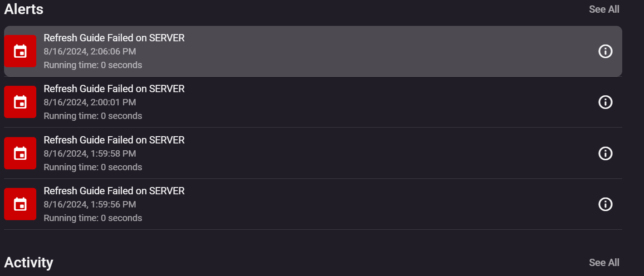Click the red calendar icon for the 2:00:01 PM alert

click(x=20, y=102)
